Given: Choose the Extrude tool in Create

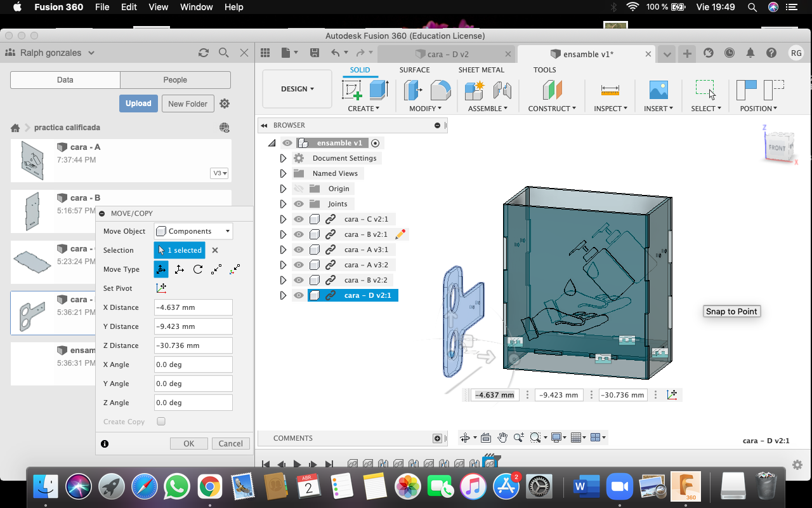Looking at the screenshot, I should 379,90.
